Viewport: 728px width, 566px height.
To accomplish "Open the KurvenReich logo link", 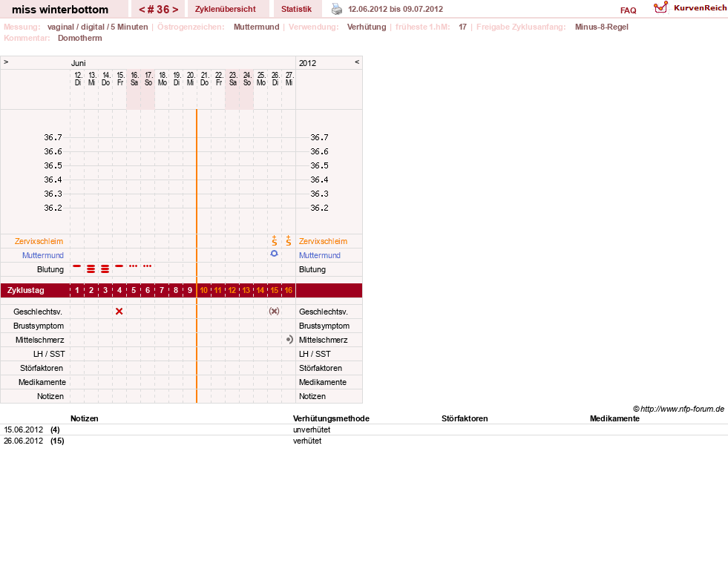I will (x=690, y=8).
